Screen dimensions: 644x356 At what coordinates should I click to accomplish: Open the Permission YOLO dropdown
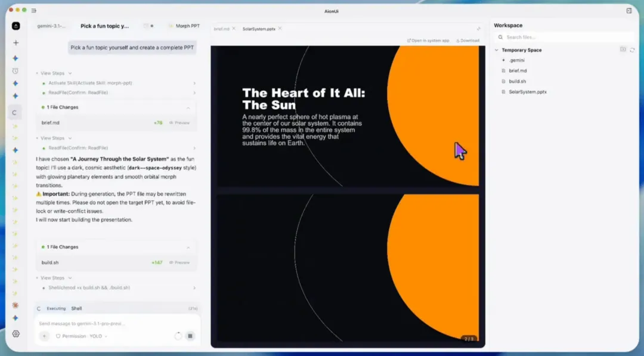tap(81, 336)
